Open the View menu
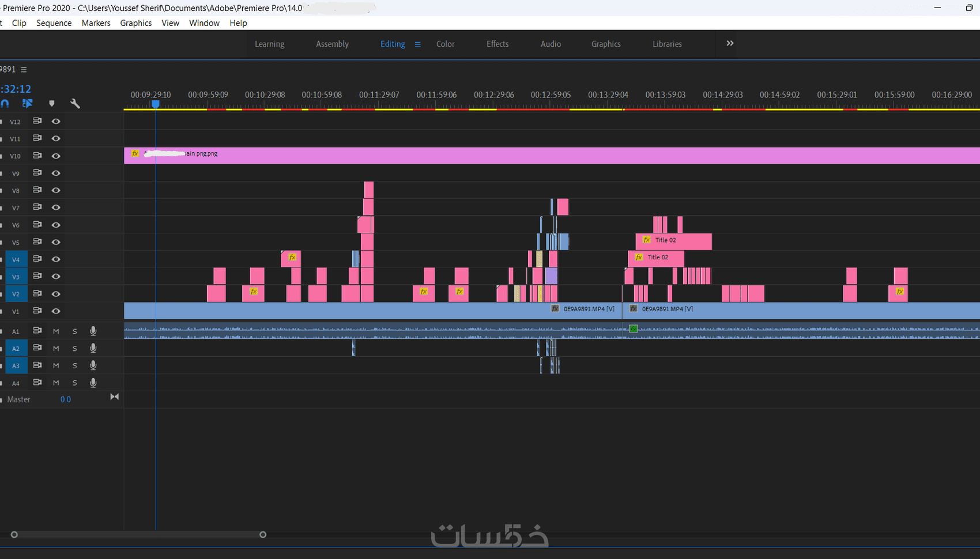The width and height of the screenshot is (980, 559). click(x=170, y=23)
